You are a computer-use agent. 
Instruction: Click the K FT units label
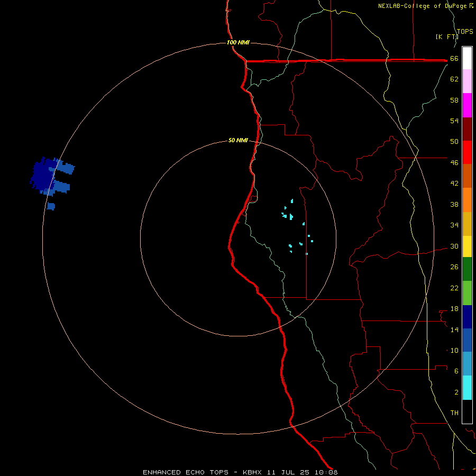tap(447, 36)
